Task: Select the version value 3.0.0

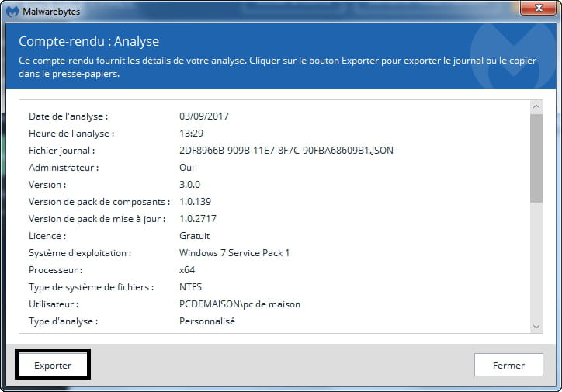Action: 189,185
